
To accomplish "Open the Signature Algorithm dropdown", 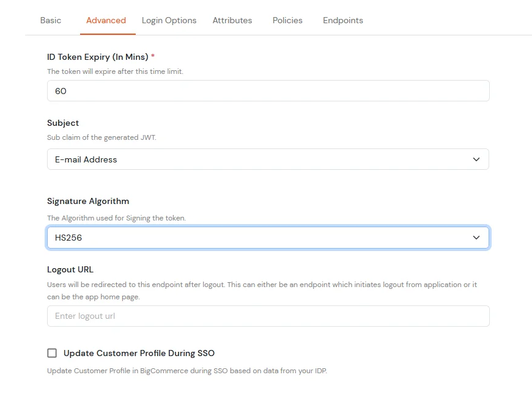I will [268, 237].
